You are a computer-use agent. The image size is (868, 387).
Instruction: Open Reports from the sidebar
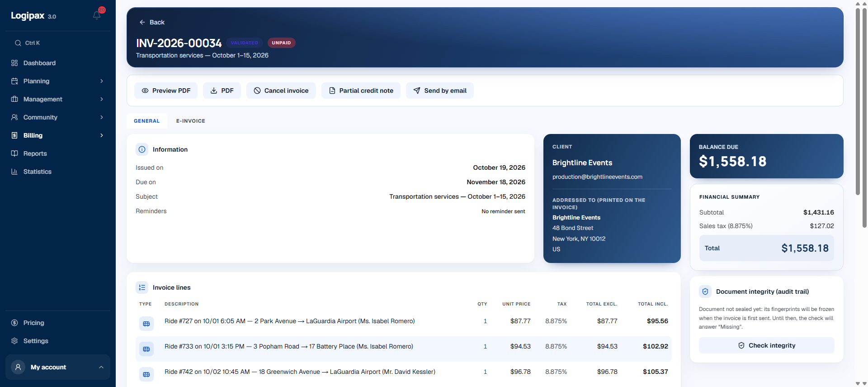58,153
